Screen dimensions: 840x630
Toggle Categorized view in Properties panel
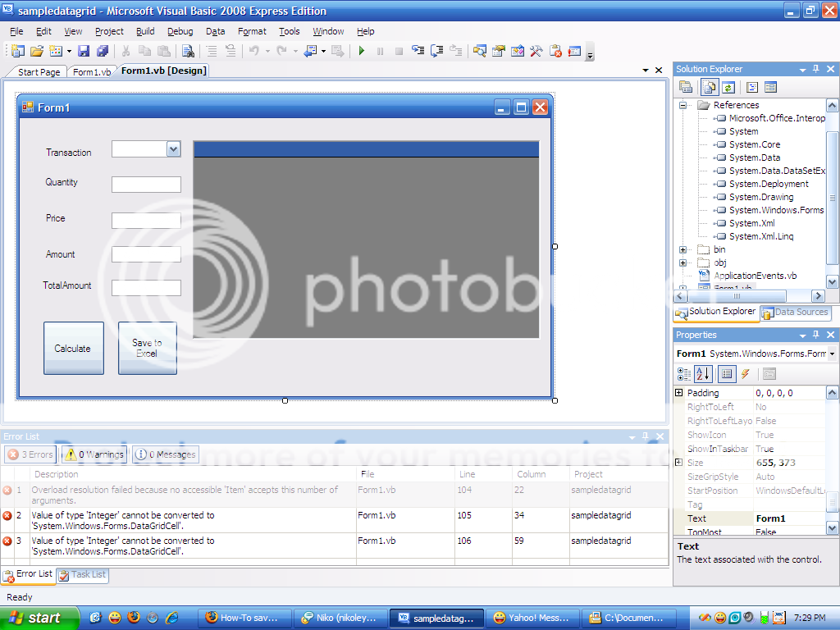coord(684,374)
